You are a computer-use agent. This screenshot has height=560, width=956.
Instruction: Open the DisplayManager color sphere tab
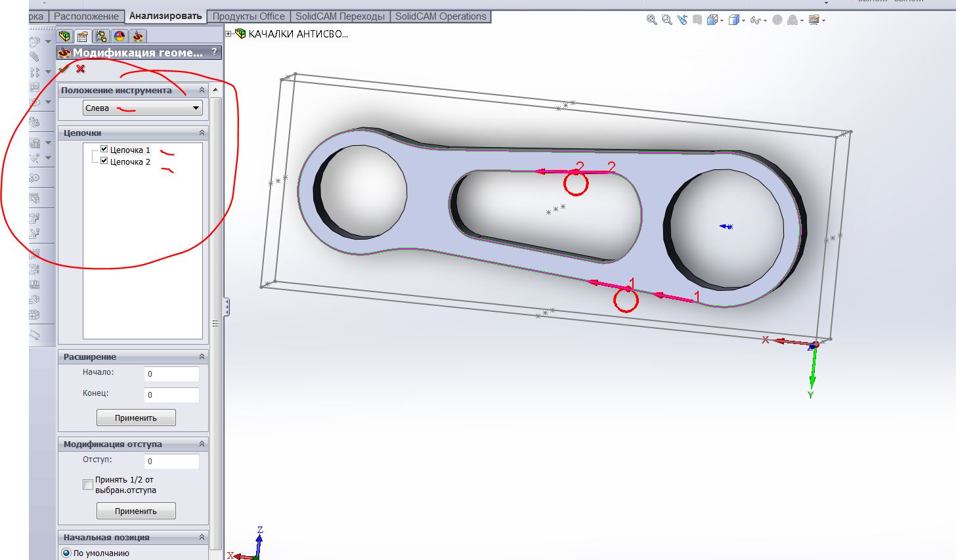point(119,36)
